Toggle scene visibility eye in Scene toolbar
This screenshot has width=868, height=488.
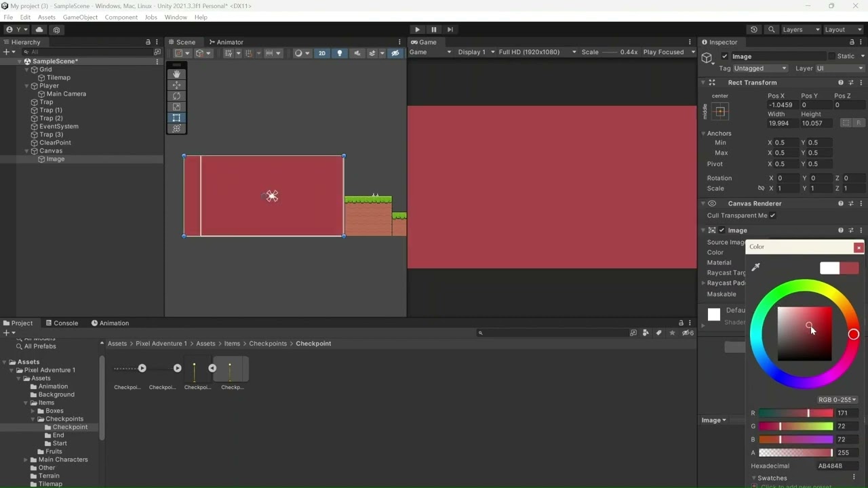point(395,53)
